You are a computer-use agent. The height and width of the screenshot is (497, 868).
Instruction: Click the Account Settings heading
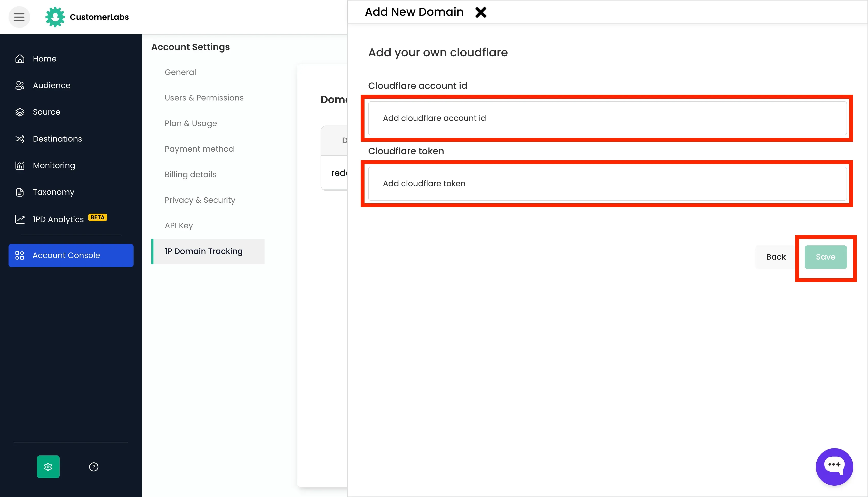190,47
